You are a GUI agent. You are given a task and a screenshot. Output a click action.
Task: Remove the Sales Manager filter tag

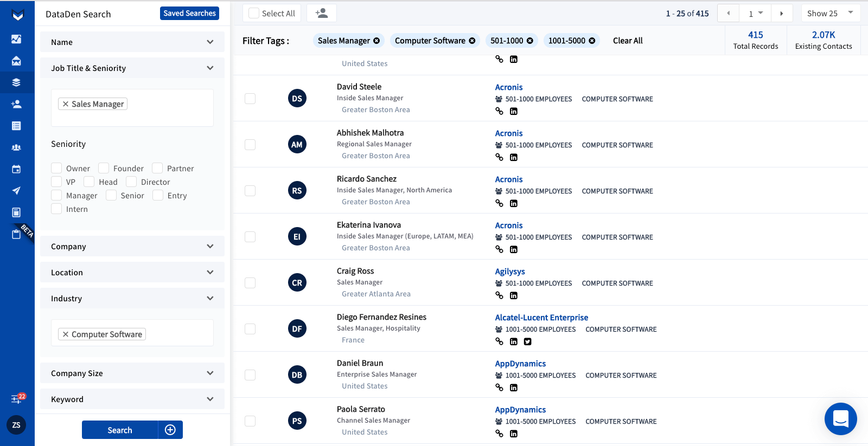376,41
